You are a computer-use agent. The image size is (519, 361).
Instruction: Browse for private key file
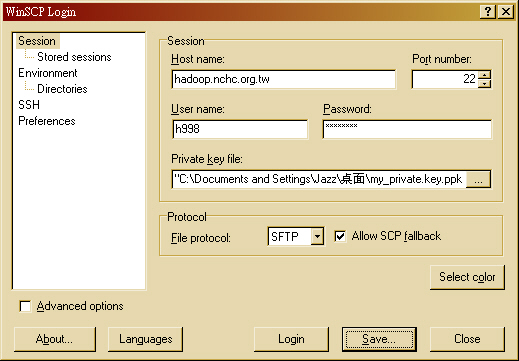(x=478, y=179)
